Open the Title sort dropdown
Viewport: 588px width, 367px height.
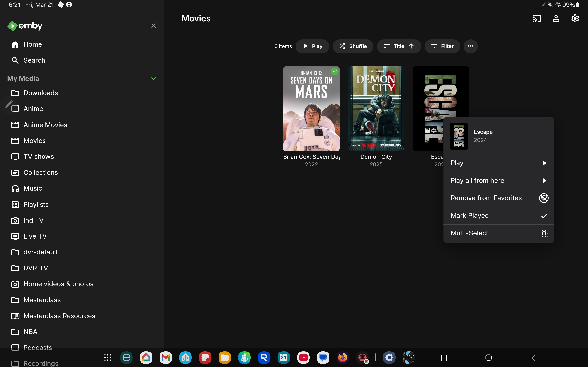click(399, 46)
